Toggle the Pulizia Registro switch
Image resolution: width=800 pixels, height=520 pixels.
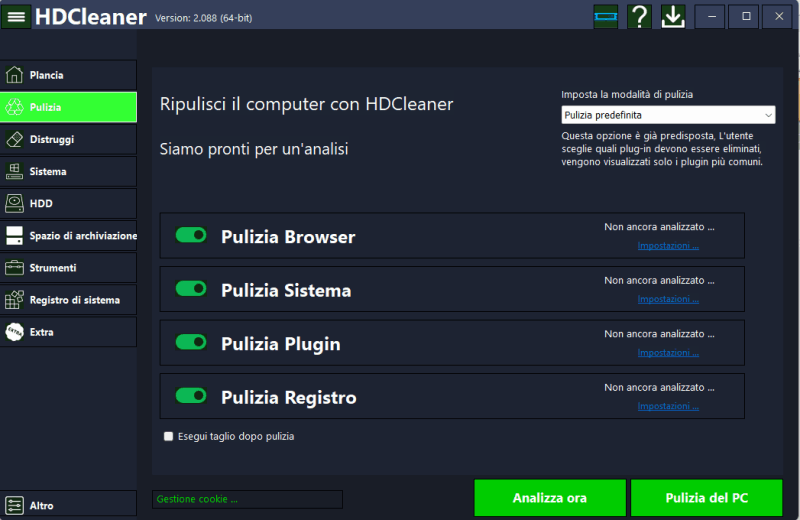click(x=191, y=396)
